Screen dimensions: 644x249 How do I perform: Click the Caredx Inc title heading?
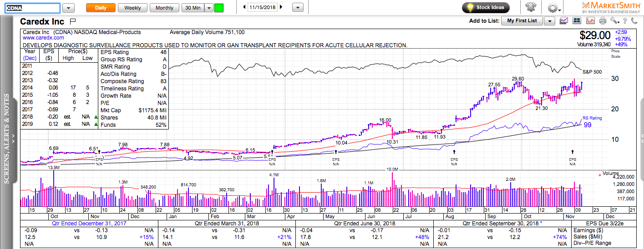pos(42,21)
